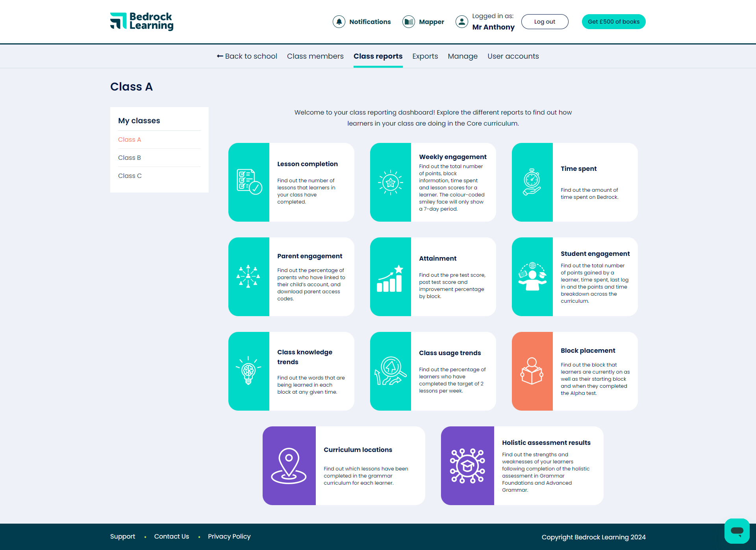This screenshot has width=756, height=550.
Task: Open Holistic assessment results graduation icon
Action: click(x=467, y=466)
